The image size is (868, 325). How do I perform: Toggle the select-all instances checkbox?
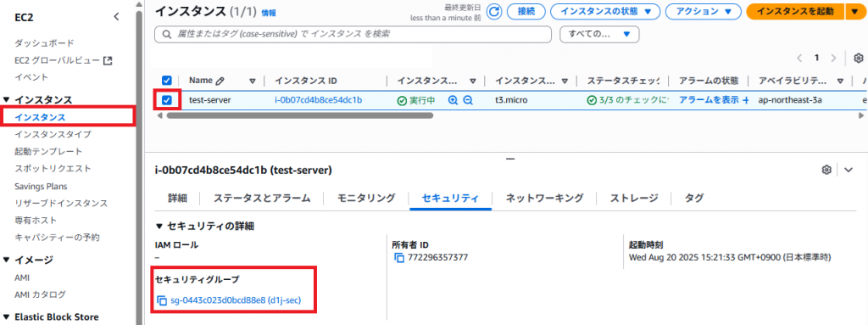[167, 81]
